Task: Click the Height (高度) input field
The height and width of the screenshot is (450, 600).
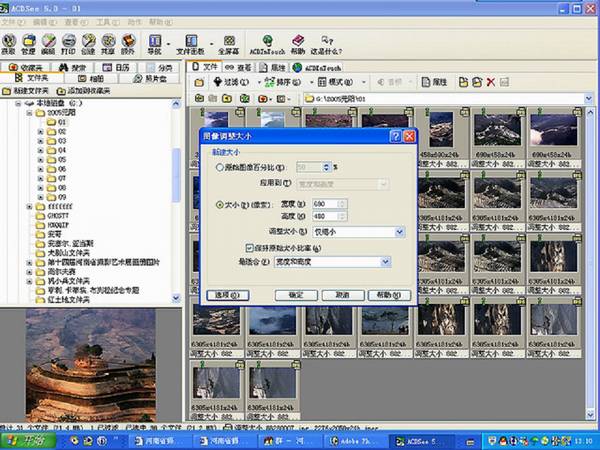Action: 329,217
